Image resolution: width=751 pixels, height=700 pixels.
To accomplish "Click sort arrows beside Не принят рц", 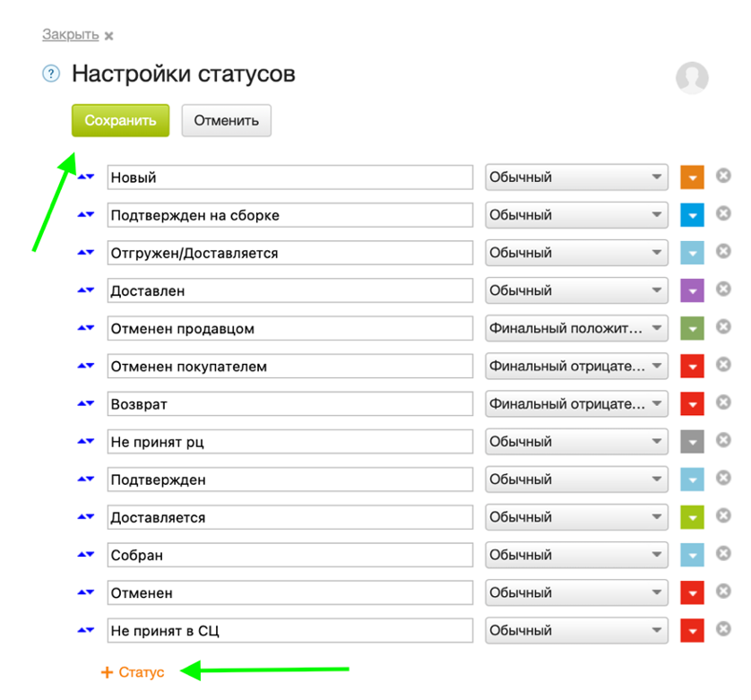I will pos(86,442).
